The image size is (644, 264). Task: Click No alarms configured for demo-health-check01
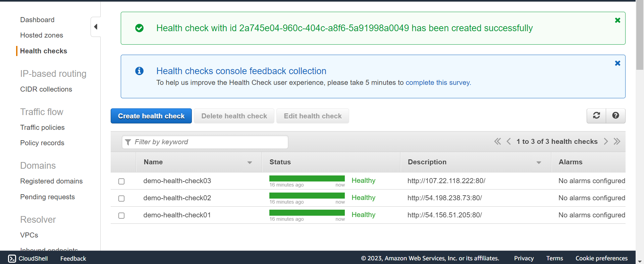(x=592, y=215)
